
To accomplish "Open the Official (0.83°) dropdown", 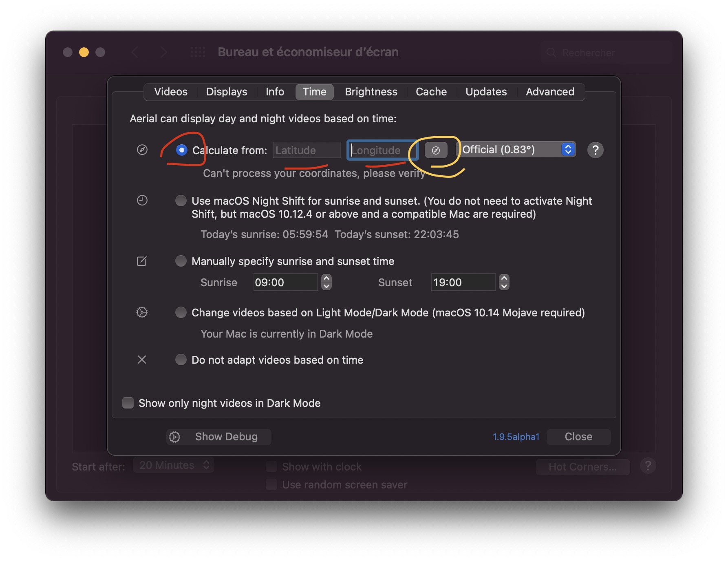I will coord(516,150).
